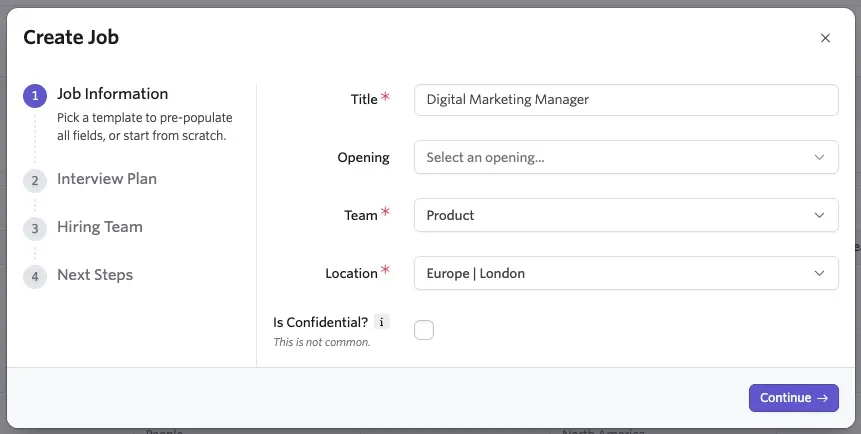The width and height of the screenshot is (861, 434).
Task: Go to the Next Steps step
Action: coord(95,275)
